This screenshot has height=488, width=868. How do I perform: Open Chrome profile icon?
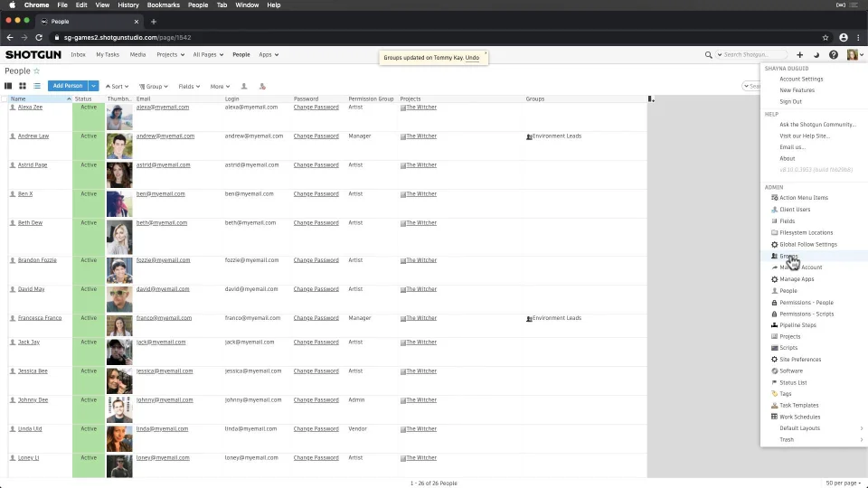843,38
